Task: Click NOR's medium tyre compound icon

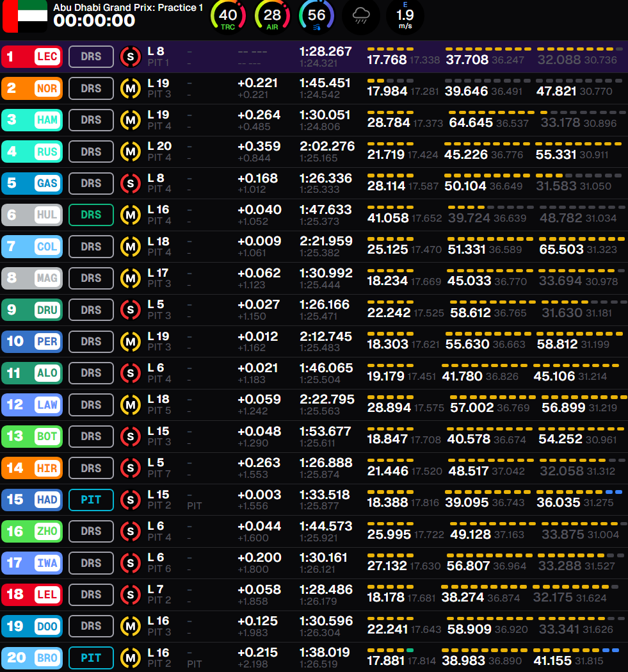Action: (x=131, y=88)
